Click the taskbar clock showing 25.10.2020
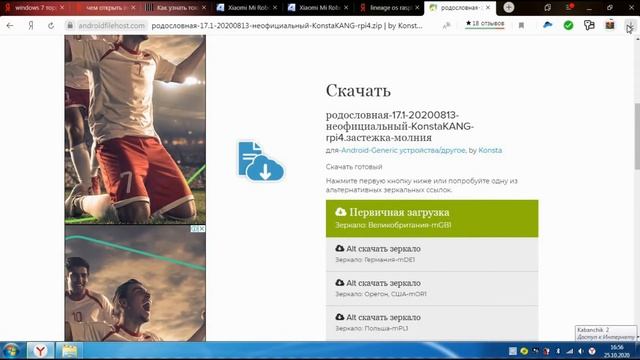 coord(617,351)
